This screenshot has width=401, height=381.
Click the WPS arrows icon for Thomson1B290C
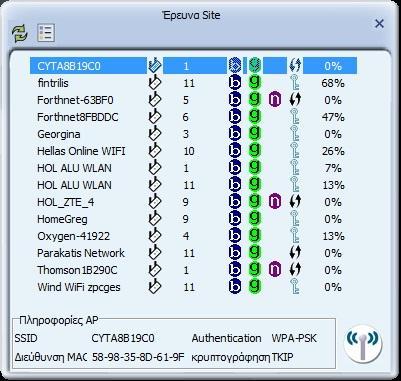(x=295, y=270)
